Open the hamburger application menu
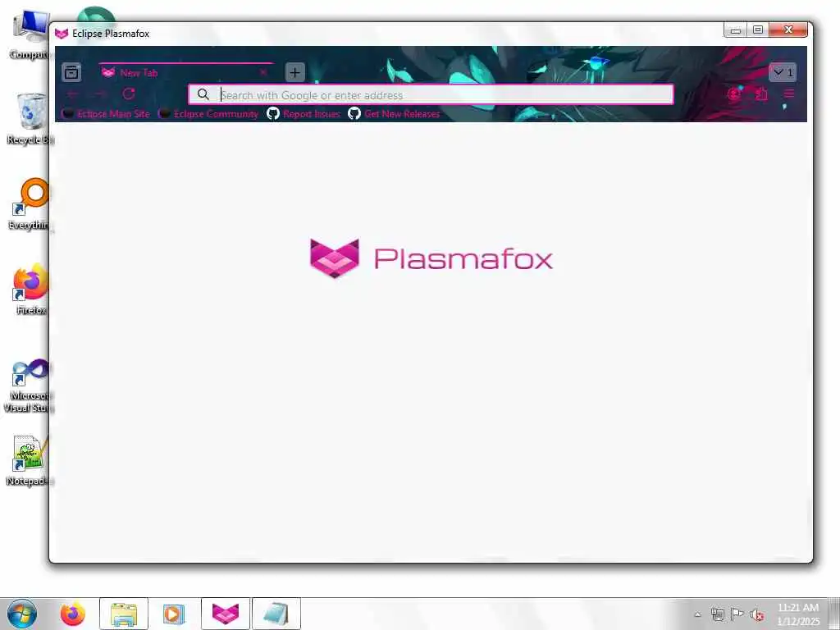This screenshot has height=630, width=840. click(x=788, y=94)
